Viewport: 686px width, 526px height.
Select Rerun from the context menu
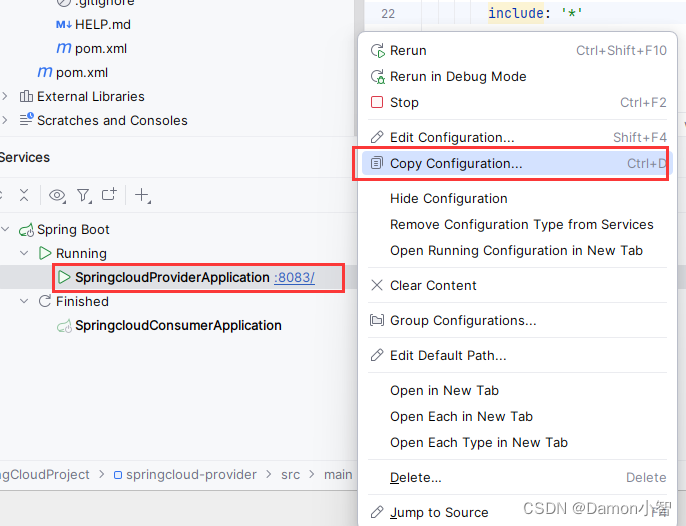click(518, 51)
